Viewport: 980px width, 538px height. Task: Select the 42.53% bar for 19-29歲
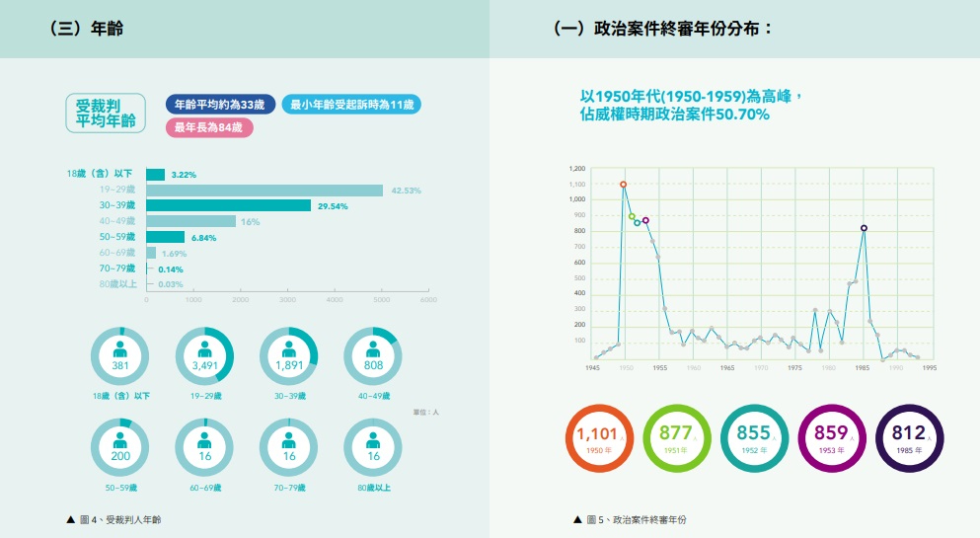coord(264,191)
